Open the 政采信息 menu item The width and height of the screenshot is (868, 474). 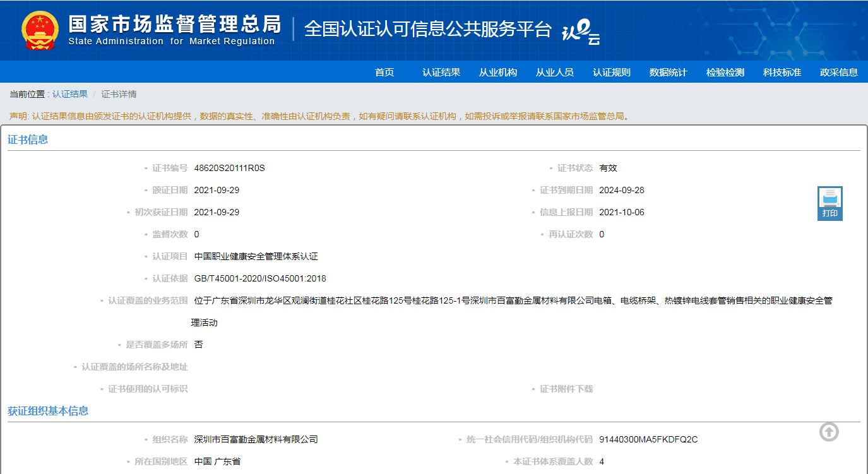pyautogui.click(x=839, y=73)
